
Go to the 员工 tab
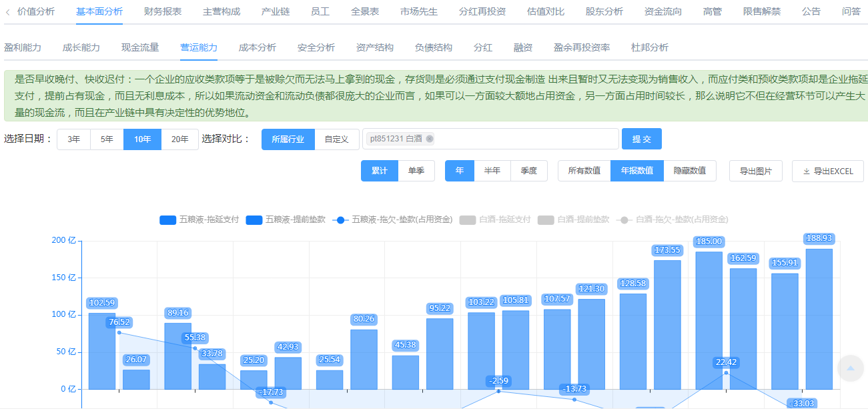[320, 11]
